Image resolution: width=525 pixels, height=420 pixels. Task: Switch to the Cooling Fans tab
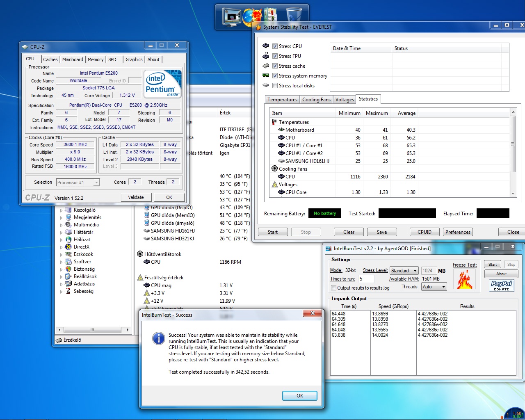point(316,100)
